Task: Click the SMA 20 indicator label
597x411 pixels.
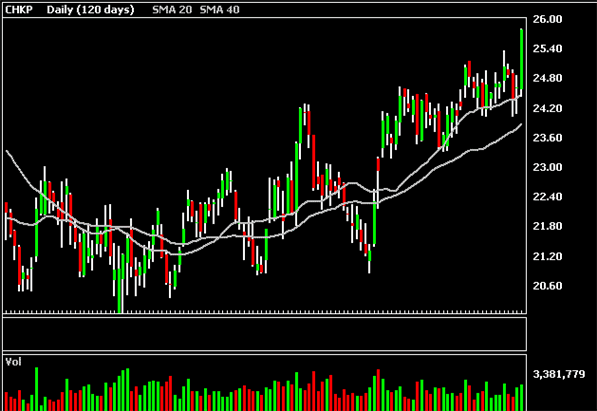Action: click(172, 10)
